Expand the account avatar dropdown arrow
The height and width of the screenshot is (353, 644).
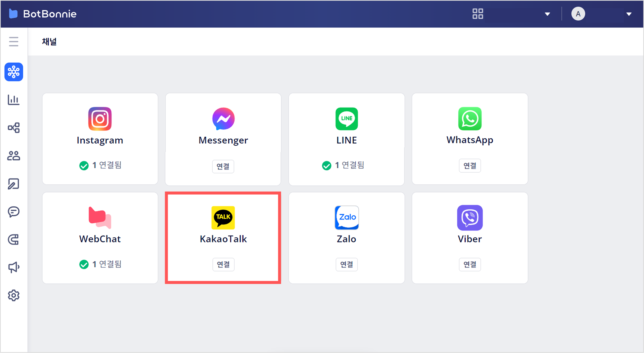629,14
